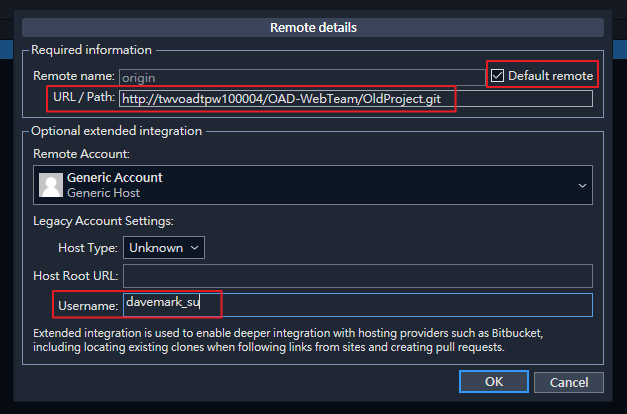Click the 'Default remote' label text
Image resolution: width=627 pixels, height=414 pixels.
[x=550, y=76]
